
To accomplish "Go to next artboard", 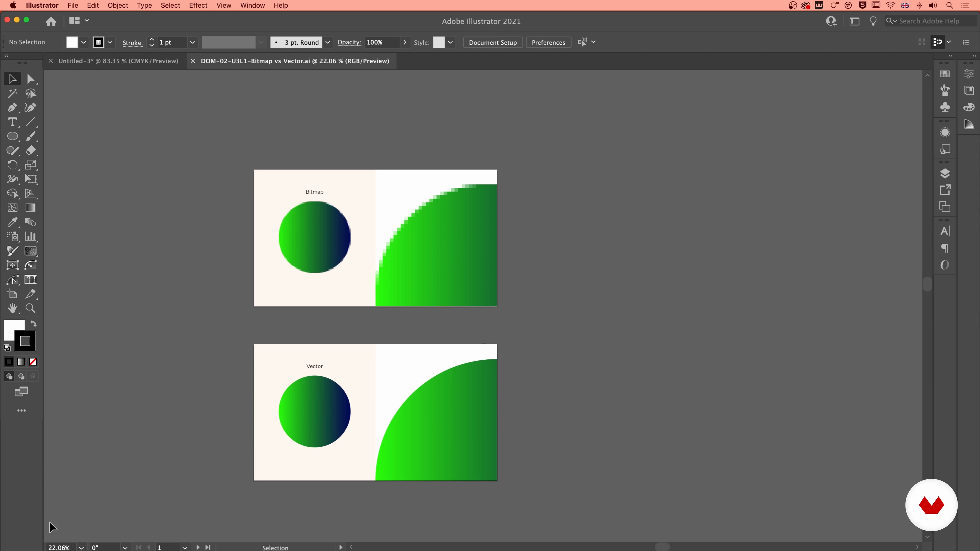I will 198,548.
